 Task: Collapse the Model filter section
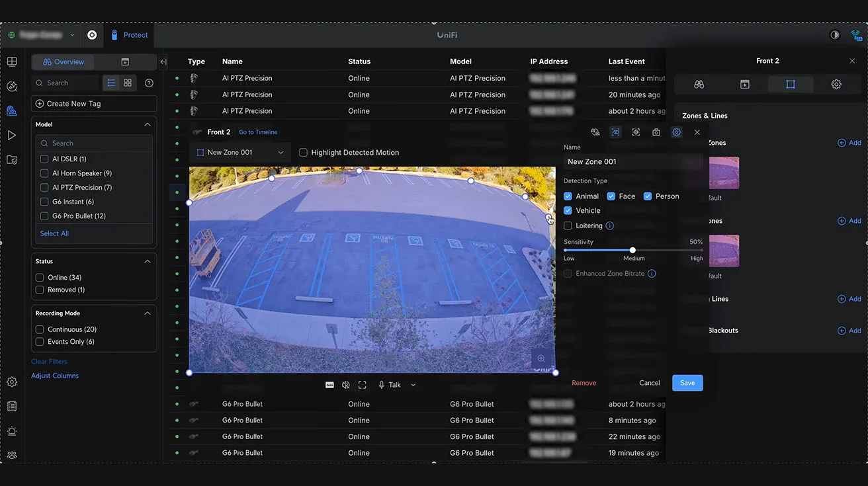(148, 124)
